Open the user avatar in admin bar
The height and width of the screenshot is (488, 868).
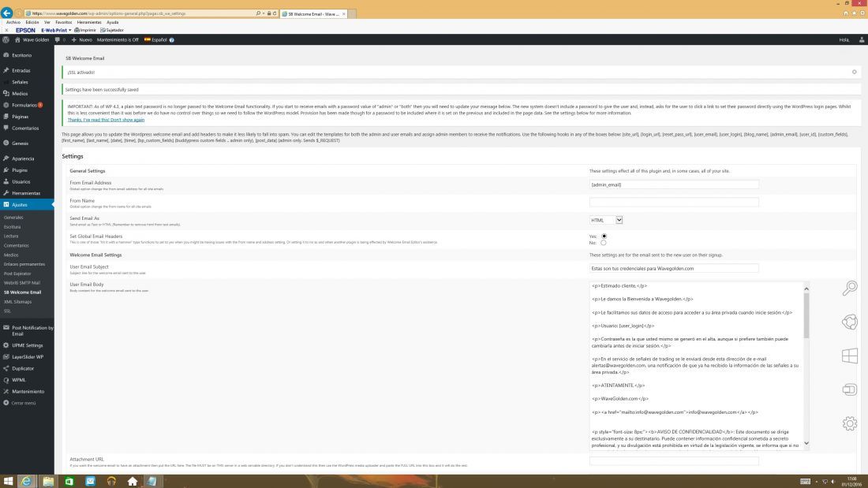click(x=862, y=40)
